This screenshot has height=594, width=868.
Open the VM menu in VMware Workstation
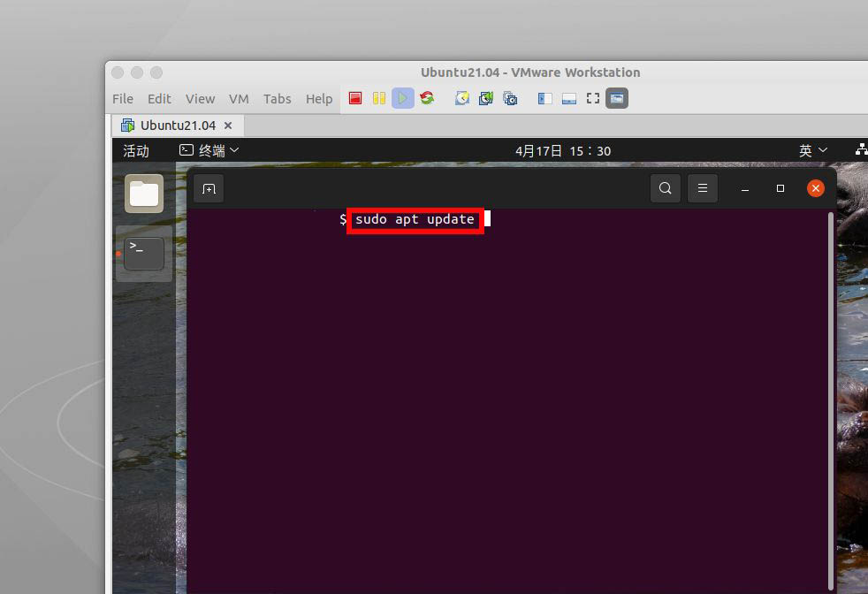tap(239, 98)
